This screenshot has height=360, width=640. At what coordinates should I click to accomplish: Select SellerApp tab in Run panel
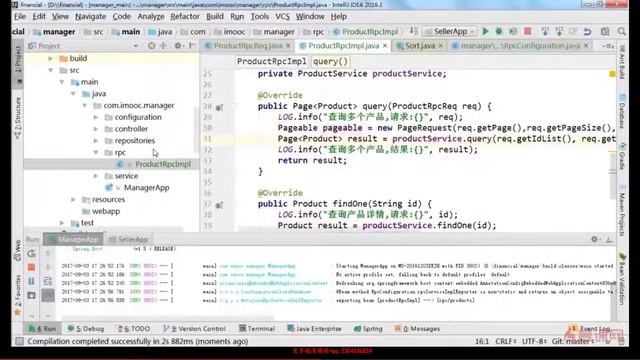coord(129,239)
